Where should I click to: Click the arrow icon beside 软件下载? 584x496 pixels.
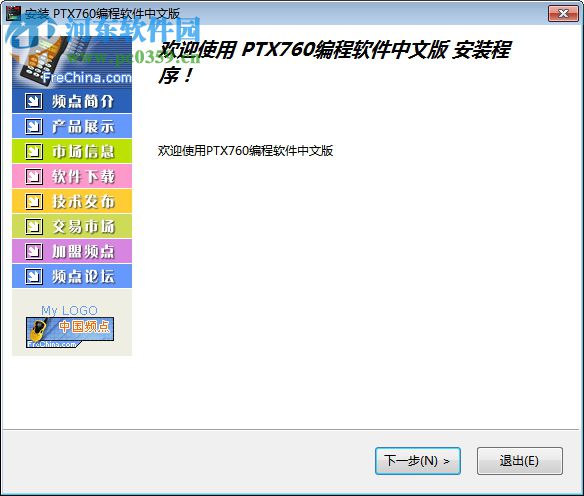pyautogui.click(x=34, y=176)
